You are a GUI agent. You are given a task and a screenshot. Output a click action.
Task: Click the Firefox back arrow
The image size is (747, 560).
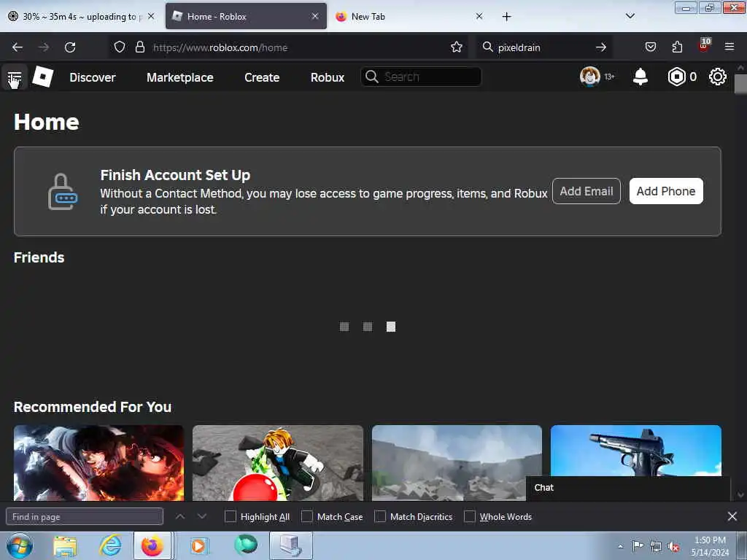click(18, 47)
